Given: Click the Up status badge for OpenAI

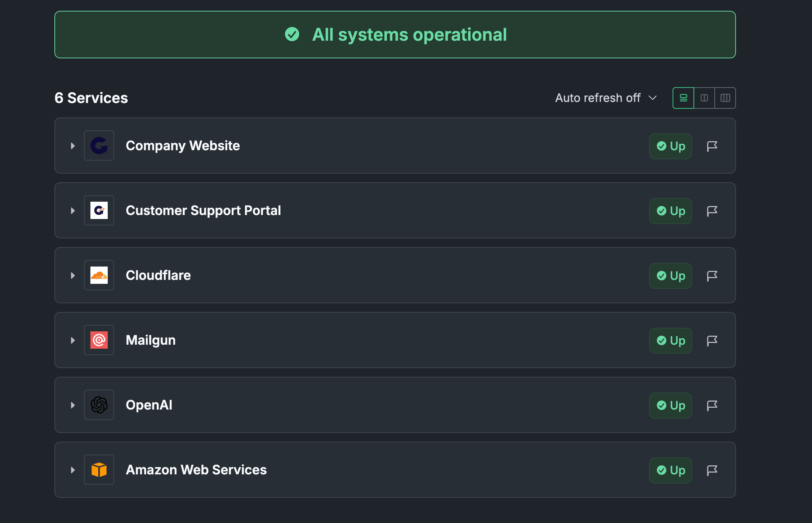Looking at the screenshot, I should coord(670,406).
